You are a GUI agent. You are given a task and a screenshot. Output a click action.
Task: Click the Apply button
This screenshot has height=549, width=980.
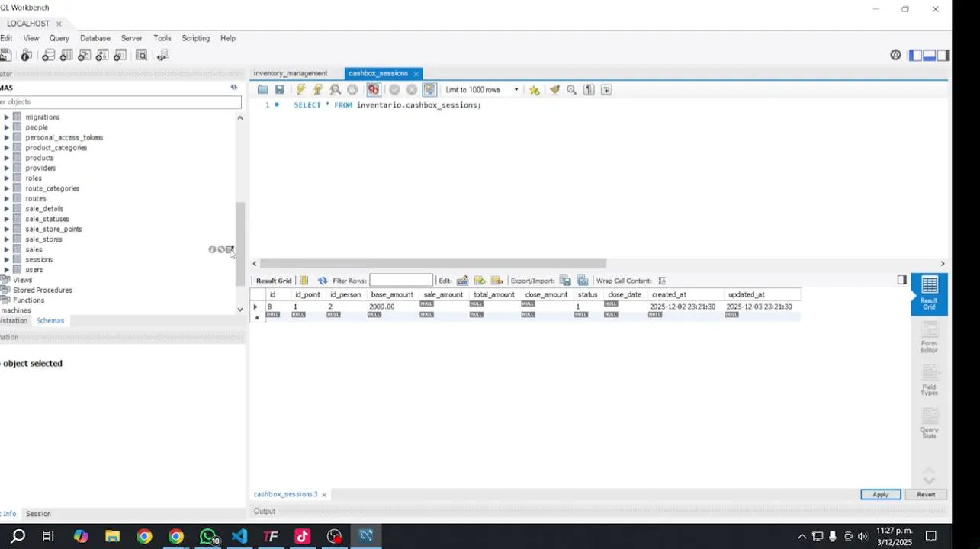coord(881,494)
